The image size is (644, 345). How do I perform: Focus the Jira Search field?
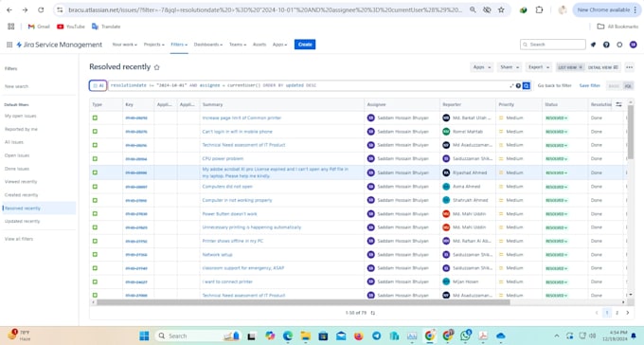click(553, 45)
